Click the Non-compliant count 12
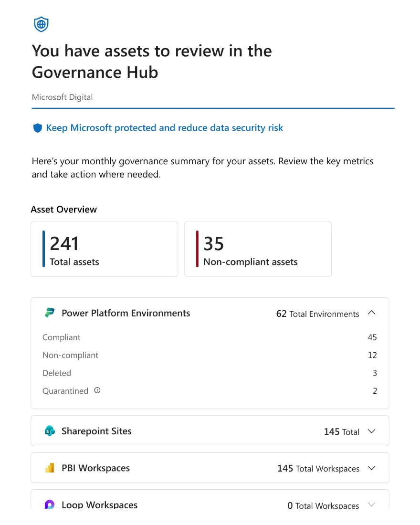This screenshot has height=525, width=420. [x=372, y=355]
